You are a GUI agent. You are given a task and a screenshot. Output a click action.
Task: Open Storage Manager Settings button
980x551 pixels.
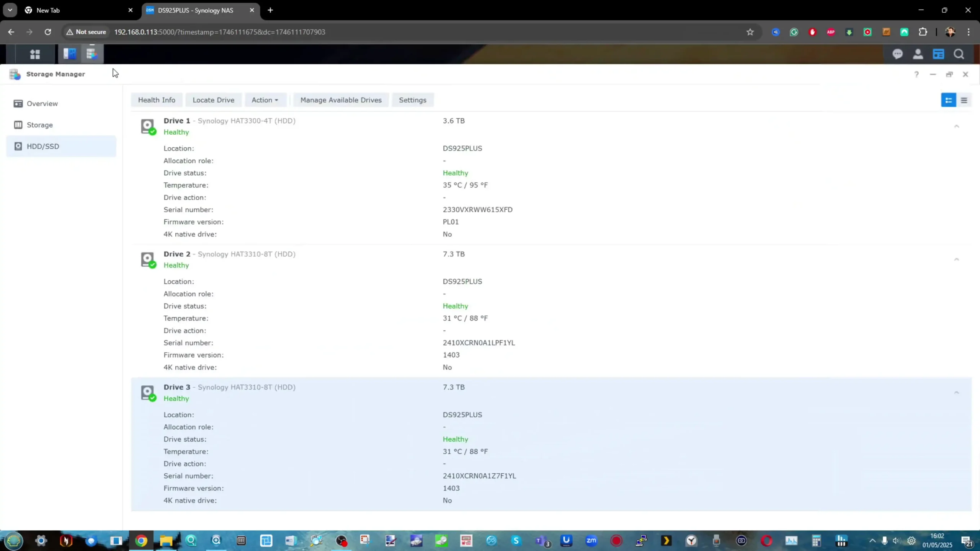point(412,100)
